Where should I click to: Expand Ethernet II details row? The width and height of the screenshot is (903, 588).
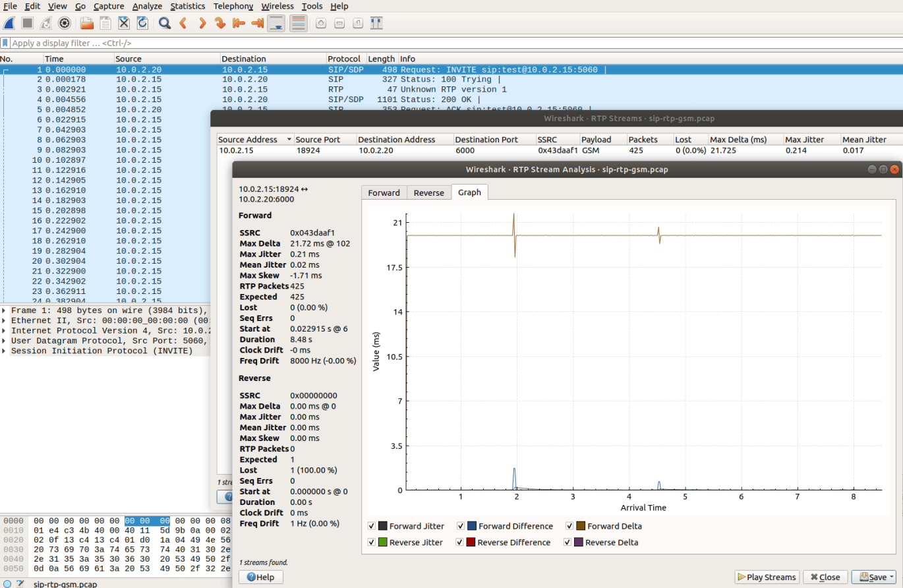5,320
